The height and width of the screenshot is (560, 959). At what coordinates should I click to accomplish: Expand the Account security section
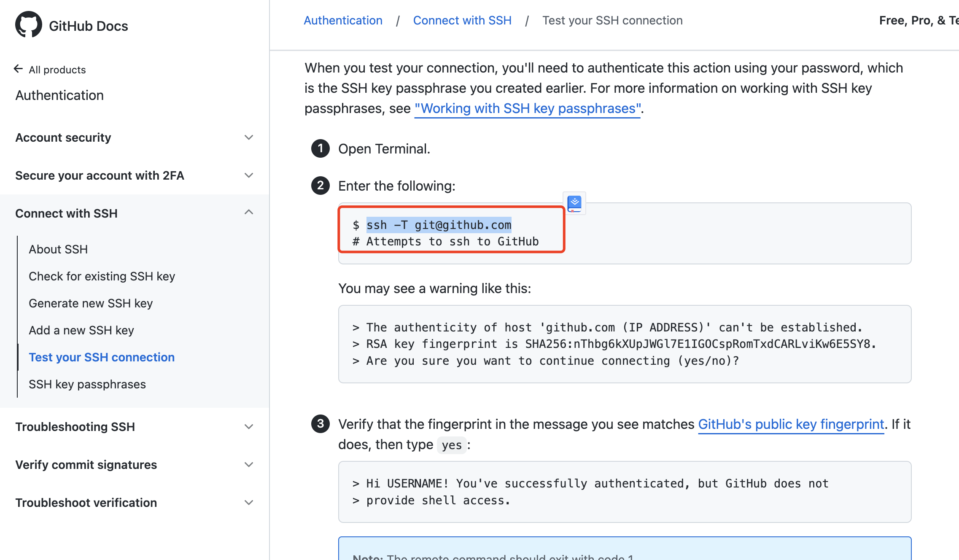(x=250, y=137)
